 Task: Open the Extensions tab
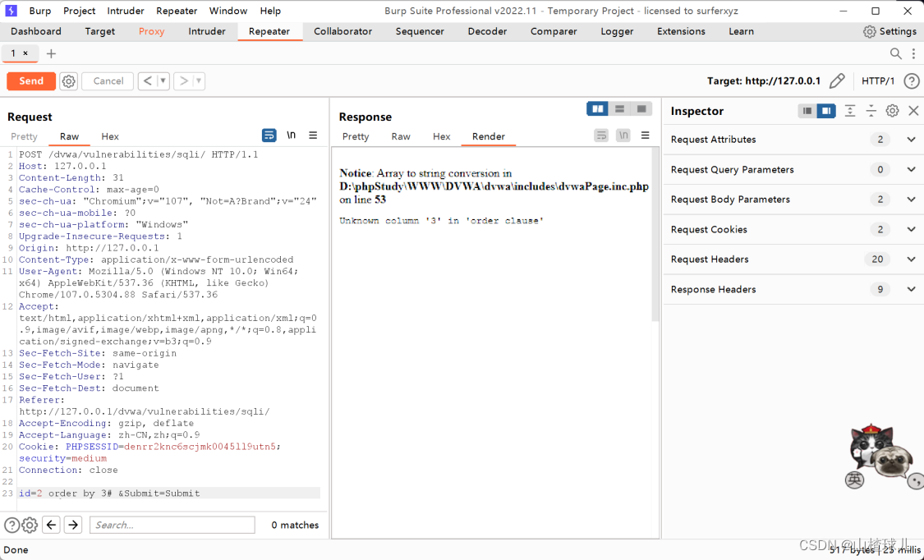[x=681, y=32]
